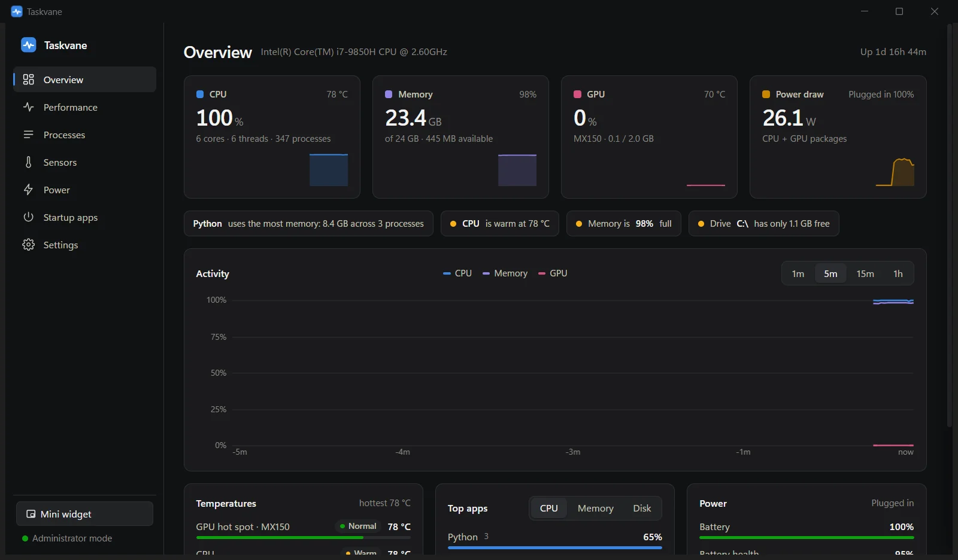
Task: Click the Taskvane logo icon in sidebar
Action: [x=28, y=45]
